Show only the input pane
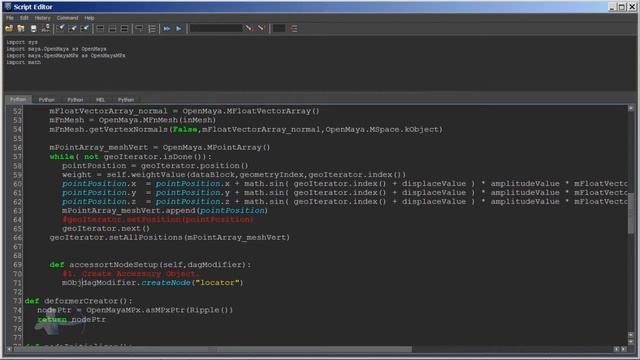The width and height of the screenshot is (640, 360). pyautogui.click(x=112, y=29)
